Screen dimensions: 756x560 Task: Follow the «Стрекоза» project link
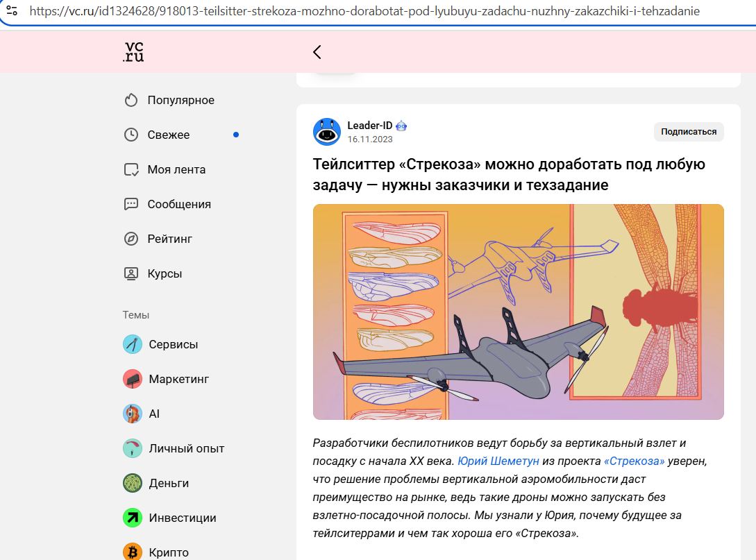(634, 461)
